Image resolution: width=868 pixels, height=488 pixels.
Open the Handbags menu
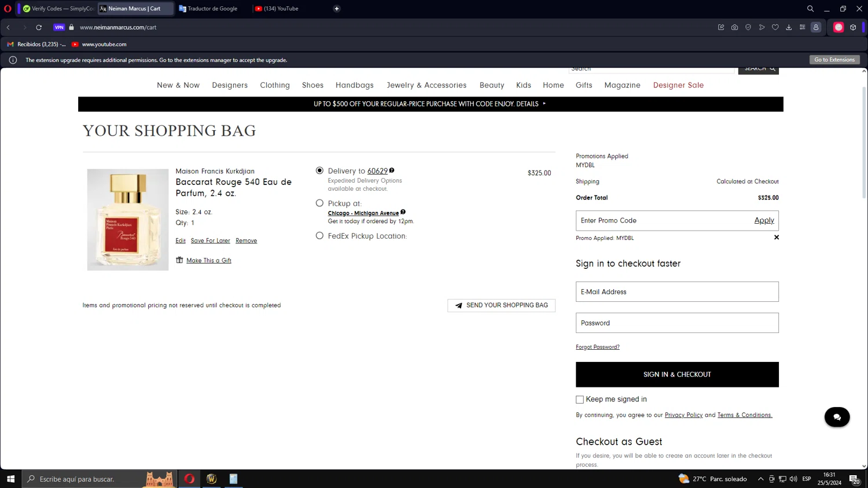click(x=355, y=85)
